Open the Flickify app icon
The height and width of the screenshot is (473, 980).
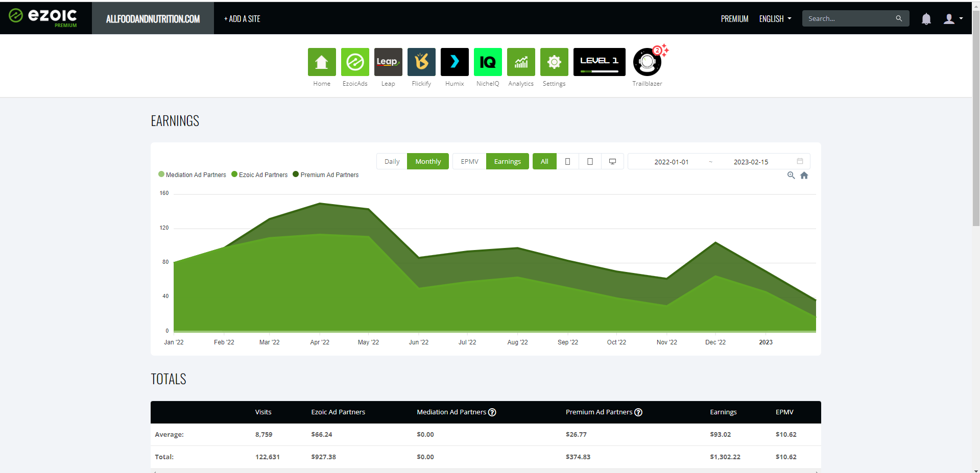(421, 62)
